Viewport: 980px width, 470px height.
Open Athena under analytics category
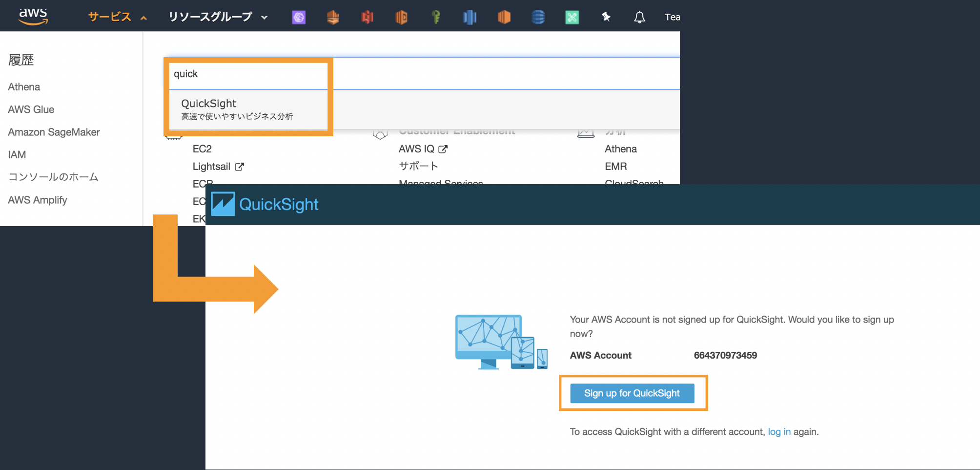point(620,149)
